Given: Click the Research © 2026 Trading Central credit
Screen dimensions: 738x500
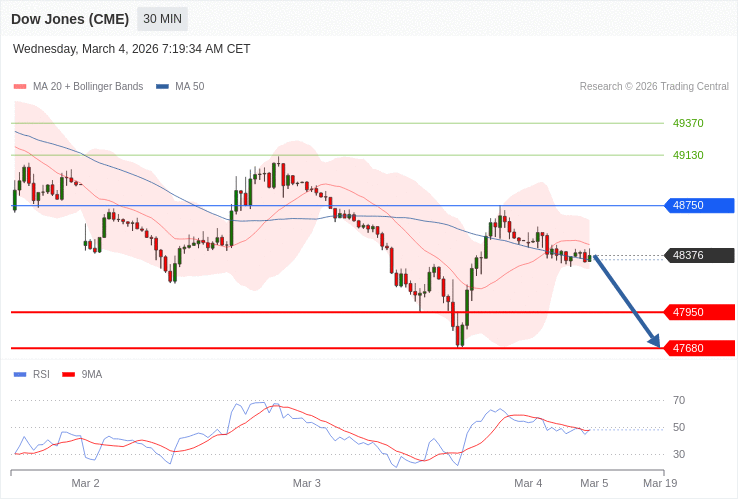Looking at the screenshot, I should click(654, 87).
